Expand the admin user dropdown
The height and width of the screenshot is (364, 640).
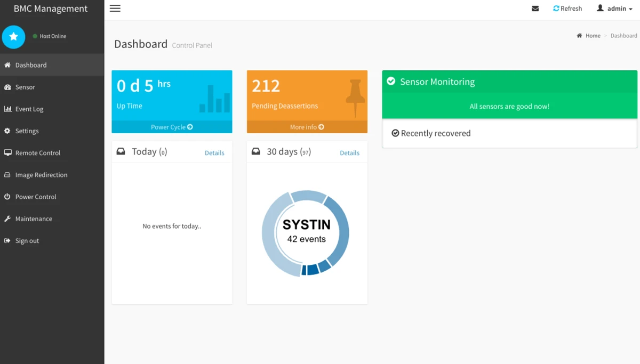(x=615, y=9)
